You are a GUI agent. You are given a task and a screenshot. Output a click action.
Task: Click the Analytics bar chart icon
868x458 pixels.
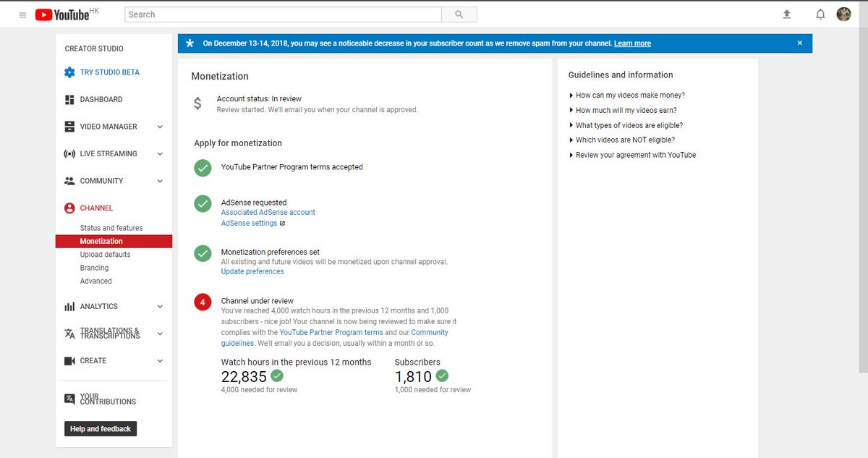tap(69, 307)
